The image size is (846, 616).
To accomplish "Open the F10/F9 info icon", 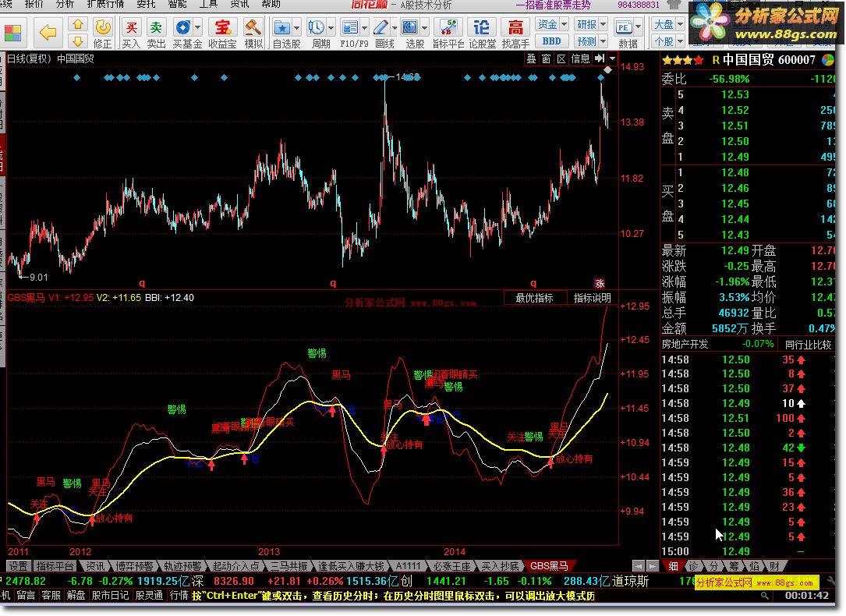I will (x=350, y=27).
